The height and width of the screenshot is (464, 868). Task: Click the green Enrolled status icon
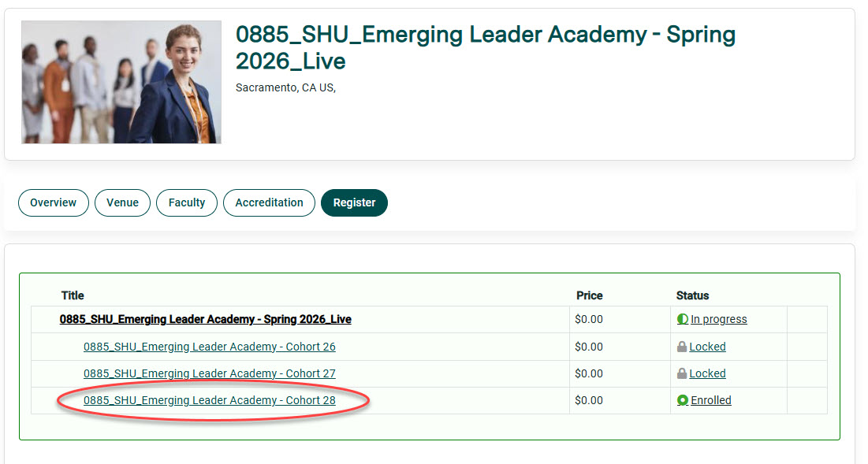point(683,400)
